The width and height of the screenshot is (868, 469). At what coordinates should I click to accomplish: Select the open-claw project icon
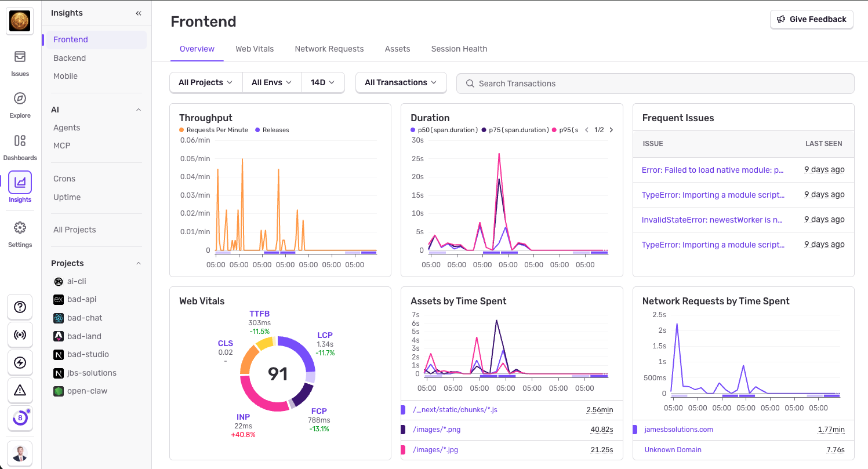(59, 391)
